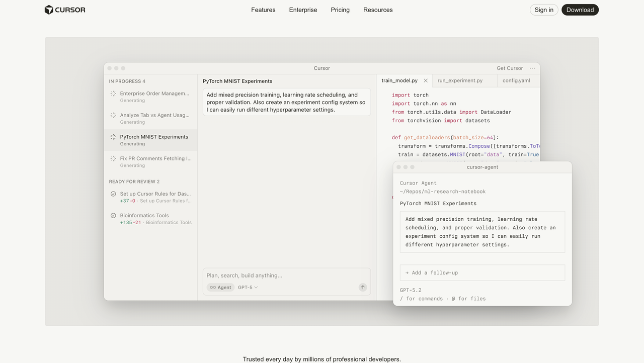The width and height of the screenshot is (644, 363).
Task: Click the infinity Agent mode pill
Action: pos(220,288)
